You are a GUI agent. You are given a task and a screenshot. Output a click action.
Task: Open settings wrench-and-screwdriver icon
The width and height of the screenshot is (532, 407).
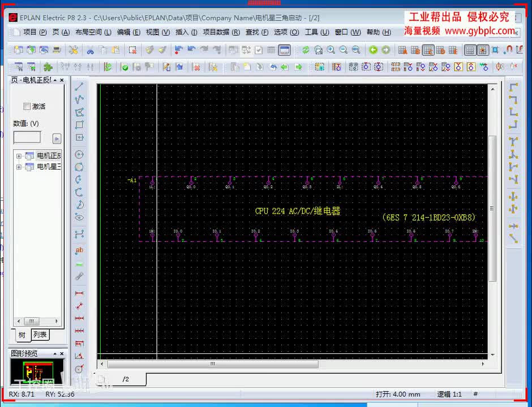[x=73, y=50]
